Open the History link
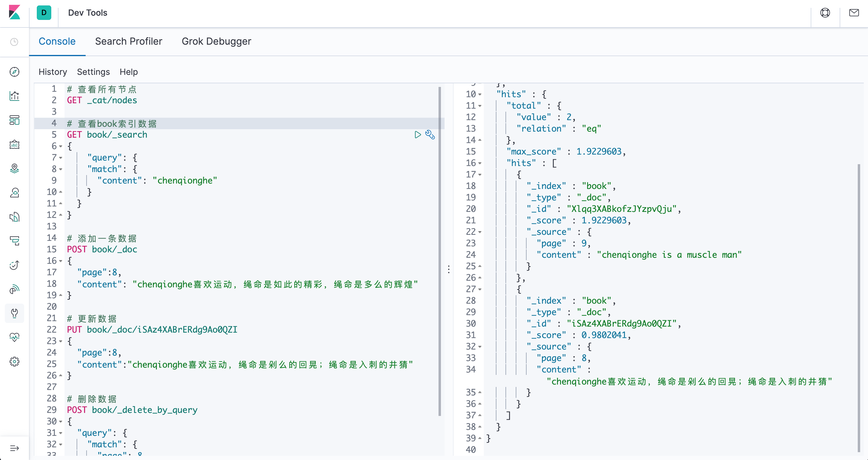Viewport: 868px width, 460px height. point(52,72)
